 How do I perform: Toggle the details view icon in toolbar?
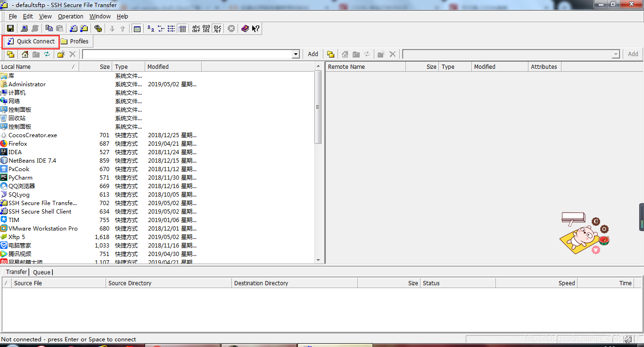click(182, 28)
